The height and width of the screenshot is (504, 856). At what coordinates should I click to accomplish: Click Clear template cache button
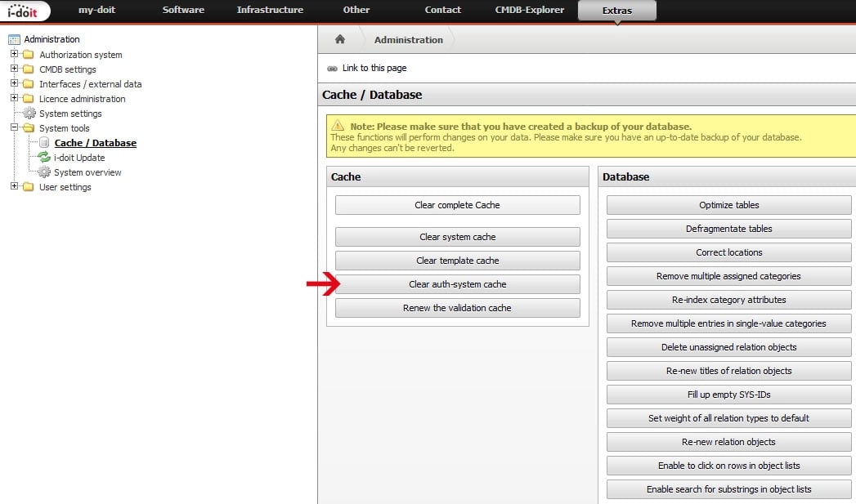[x=458, y=261]
